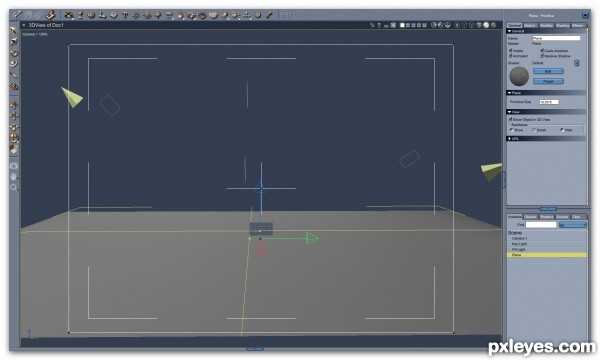The width and height of the screenshot is (600, 360).
Task: Select the Smart backfaces radio button
Action: point(534,130)
